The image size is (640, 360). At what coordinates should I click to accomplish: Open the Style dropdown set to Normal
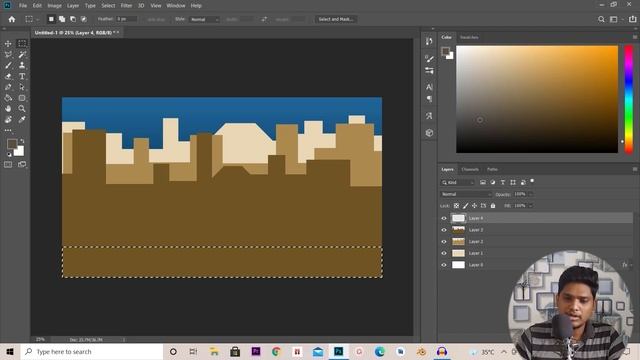[204, 19]
